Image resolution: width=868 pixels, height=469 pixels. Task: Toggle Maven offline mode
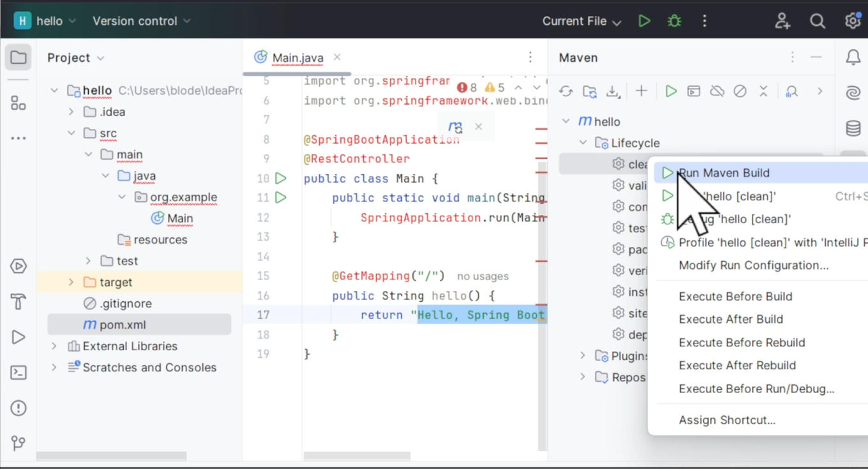(717, 91)
